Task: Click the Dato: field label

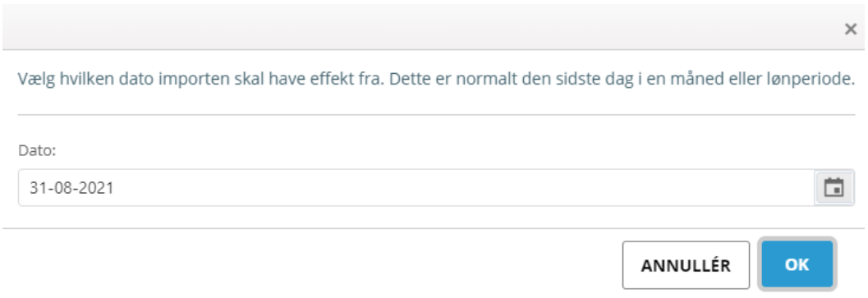Action: coord(37,150)
